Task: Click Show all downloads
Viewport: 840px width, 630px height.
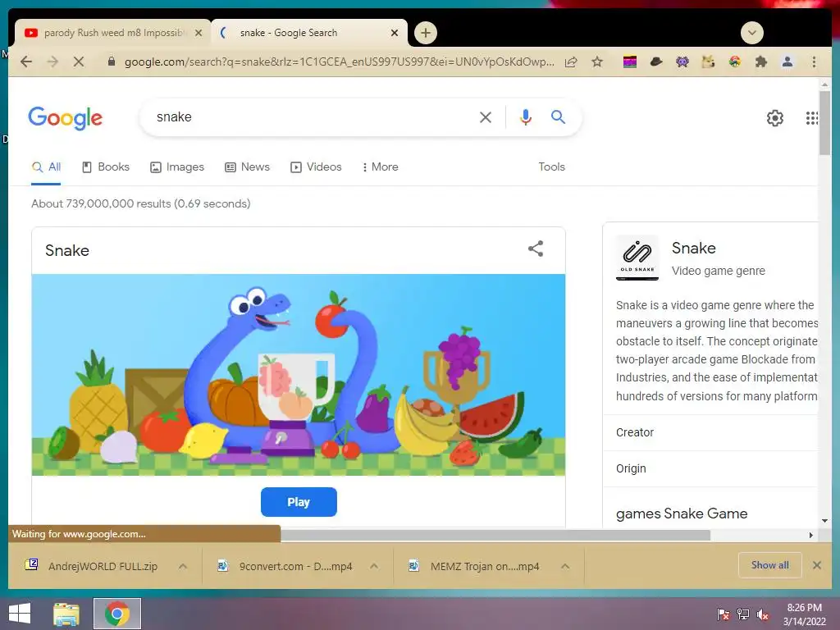Action: coord(769,565)
